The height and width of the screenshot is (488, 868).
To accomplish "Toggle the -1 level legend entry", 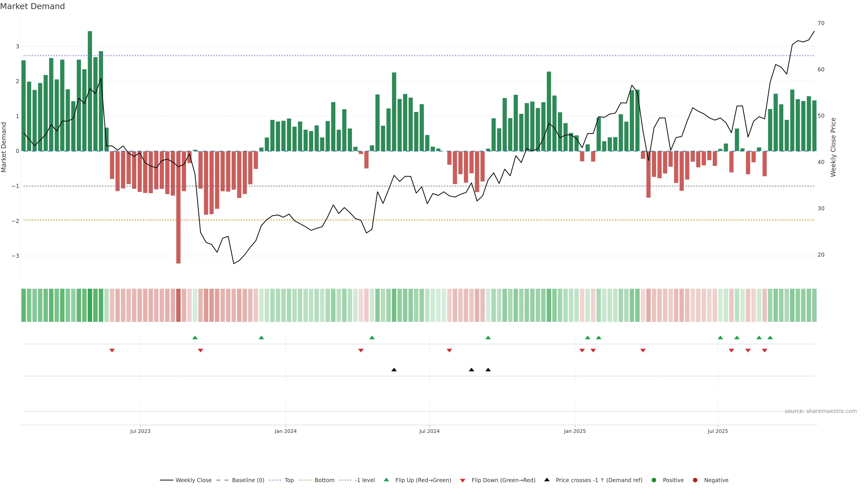I will (365, 480).
